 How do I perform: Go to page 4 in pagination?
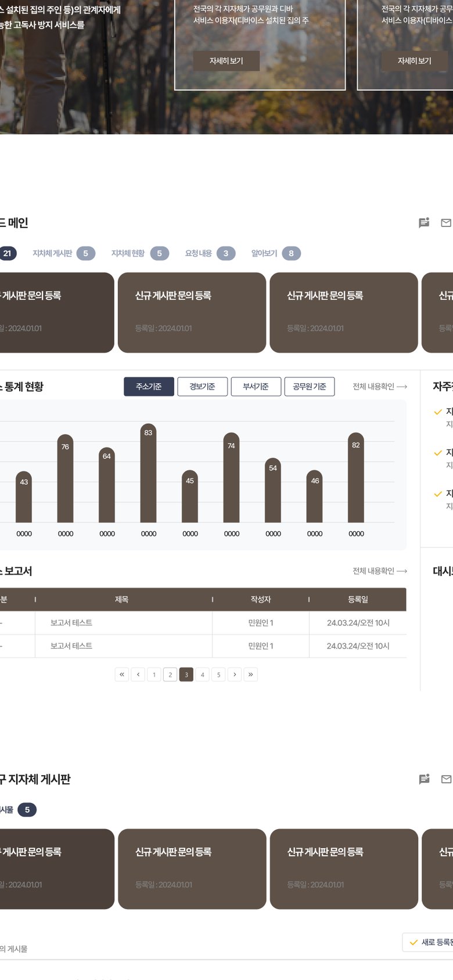[x=203, y=675]
